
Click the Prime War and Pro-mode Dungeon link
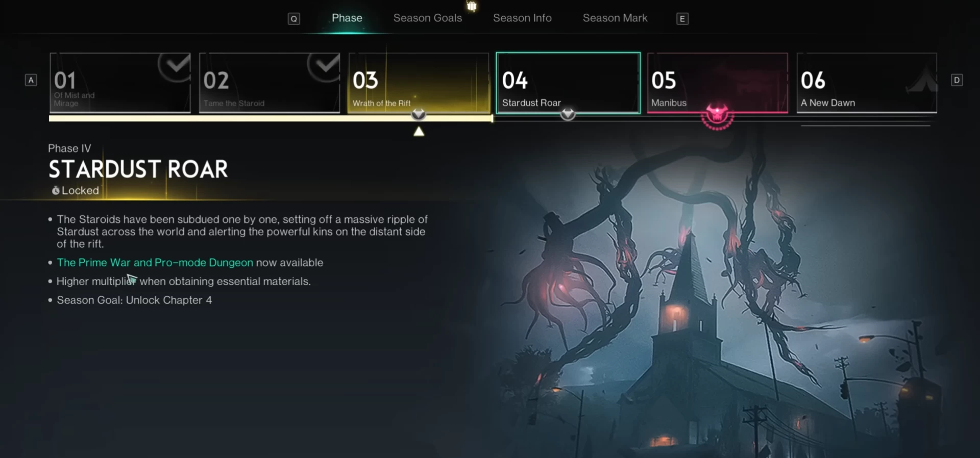(x=155, y=263)
